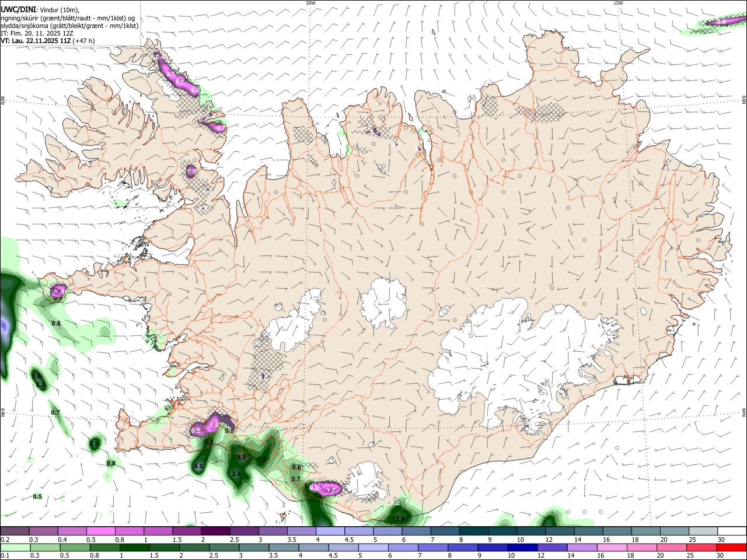Click the 1.8 precipitation value on the south coast
747x560 pixels.
(x=400, y=519)
